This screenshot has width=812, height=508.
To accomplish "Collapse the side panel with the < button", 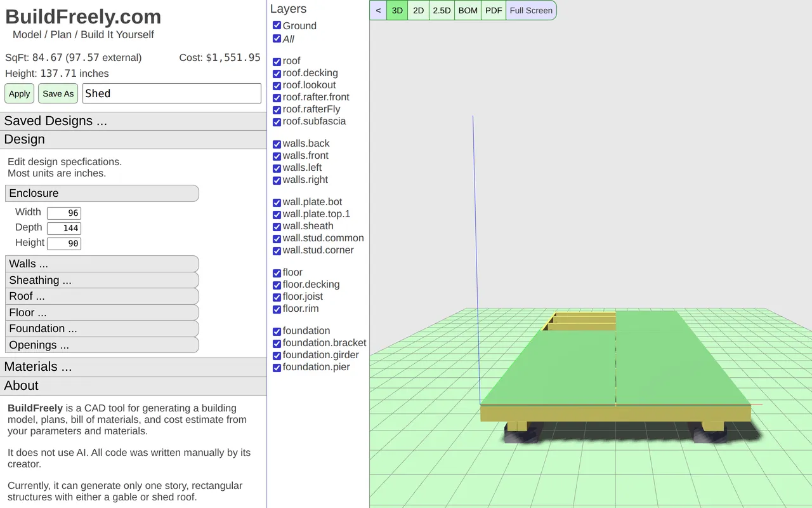I will (378, 10).
